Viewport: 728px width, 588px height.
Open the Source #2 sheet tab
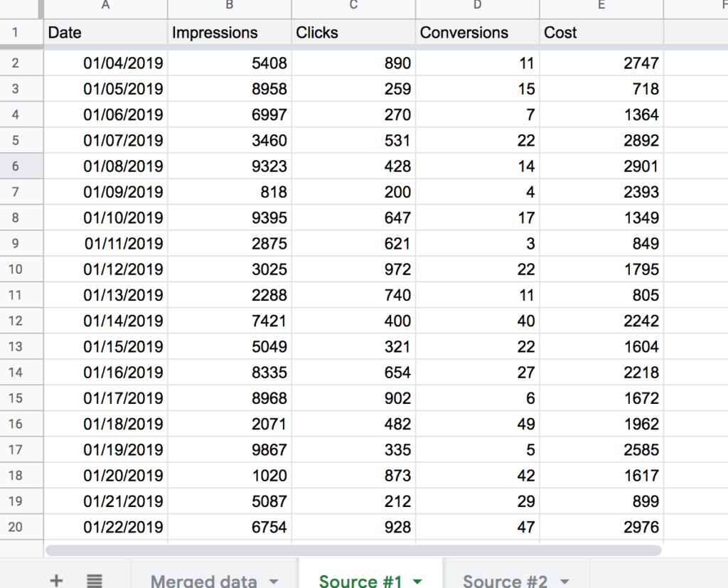[x=505, y=580]
